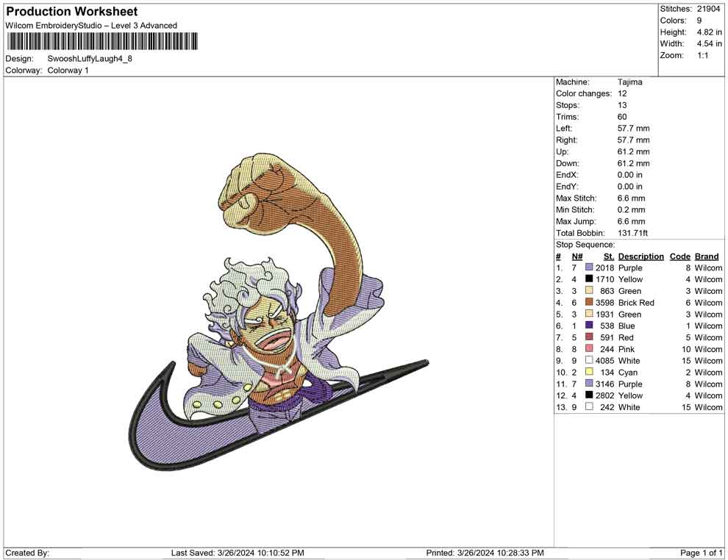
Task: Click the purple swatch for stop 11 (3146)
Action: pos(589,383)
